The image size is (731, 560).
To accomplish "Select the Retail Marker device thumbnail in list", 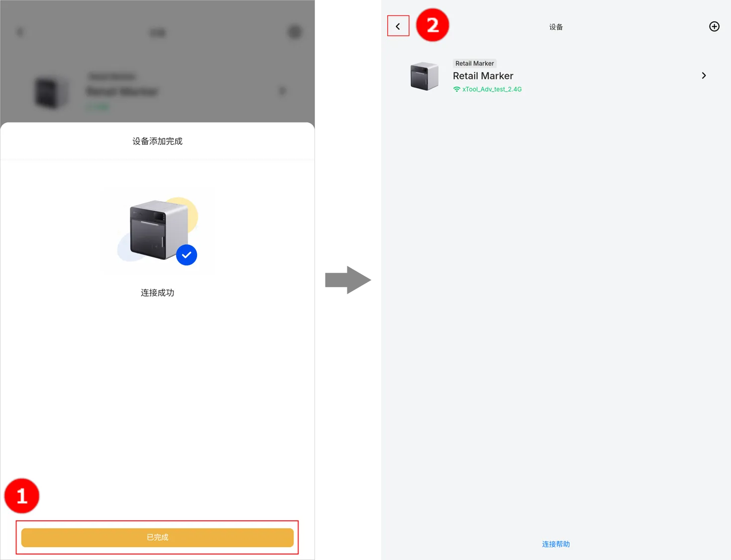I will (x=424, y=76).
